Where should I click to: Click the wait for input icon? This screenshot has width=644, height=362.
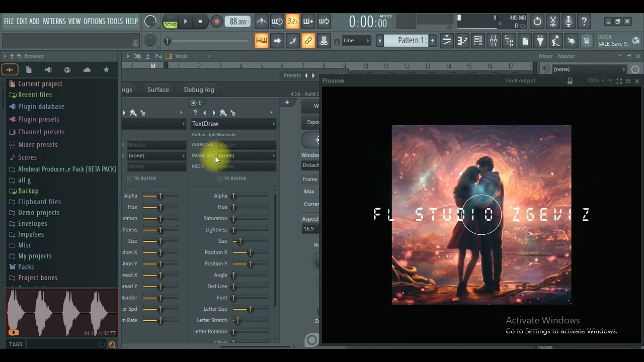(x=277, y=21)
